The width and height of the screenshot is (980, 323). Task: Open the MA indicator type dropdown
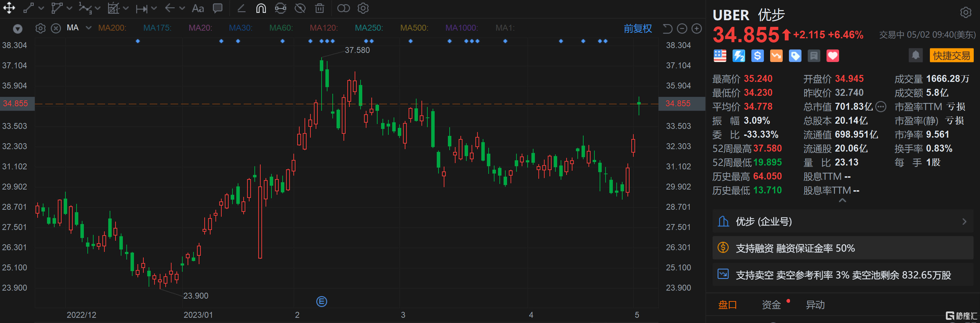pos(89,28)
